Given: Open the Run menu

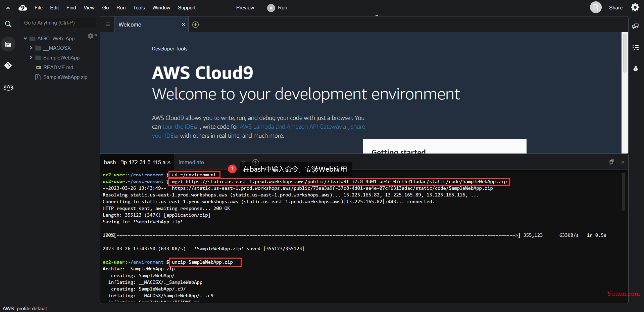Looking at the screenshot, I should [x=121, y=7].
